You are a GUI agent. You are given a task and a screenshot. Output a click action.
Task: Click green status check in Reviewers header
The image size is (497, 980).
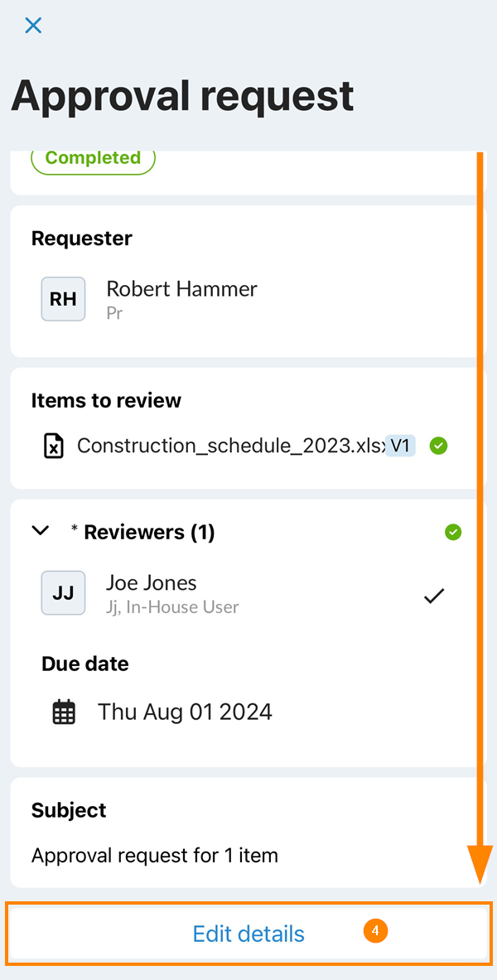(x=453, y=532)
